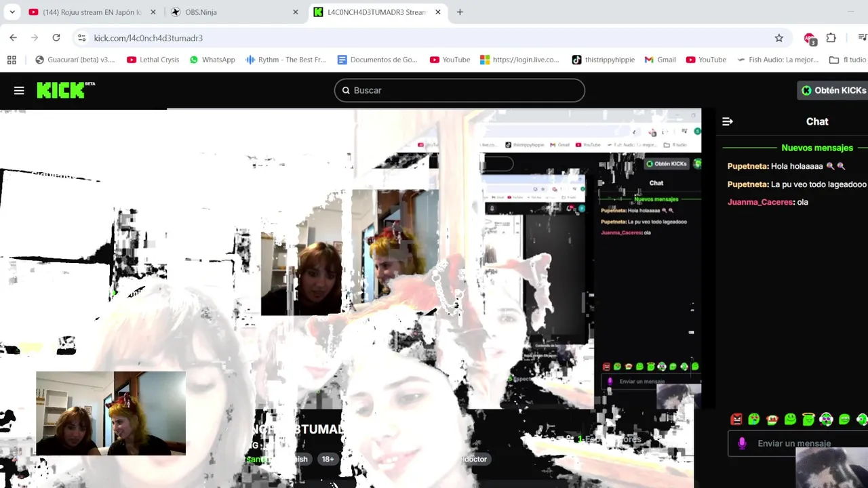The image size is (868, 488).
Task: Switch to the OBS.Ninja tab
Action: coord(234,12)
